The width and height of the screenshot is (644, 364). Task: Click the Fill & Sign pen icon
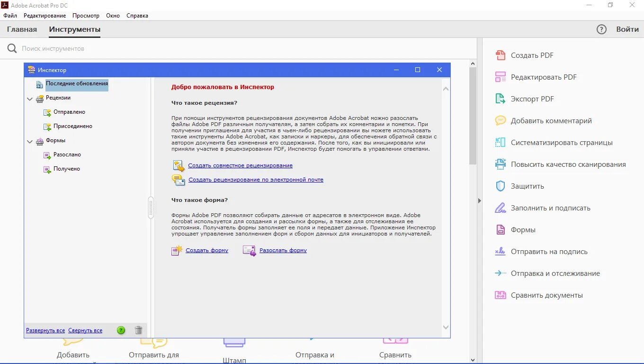tap(500, 208)
